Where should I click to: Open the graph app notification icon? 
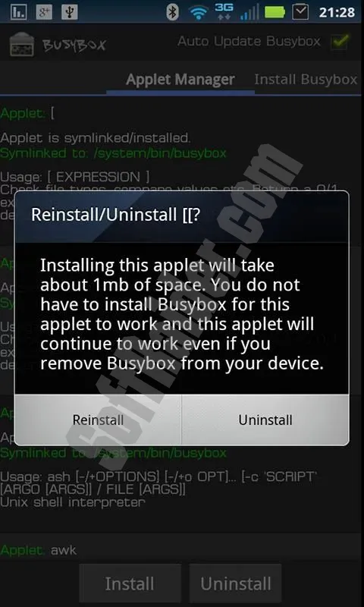coord(18,12)
